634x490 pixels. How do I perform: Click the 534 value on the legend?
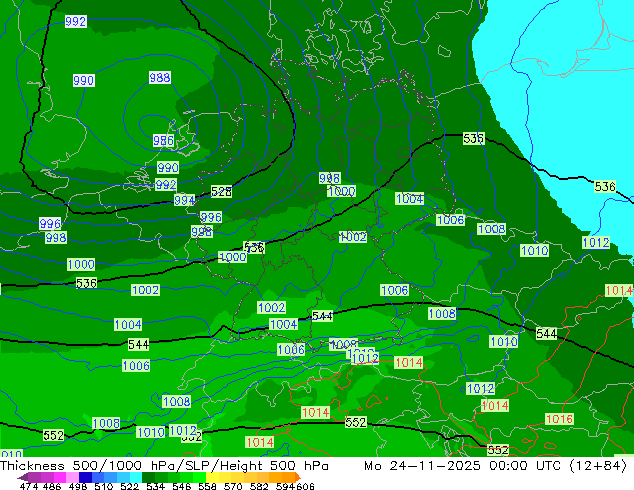156,486
